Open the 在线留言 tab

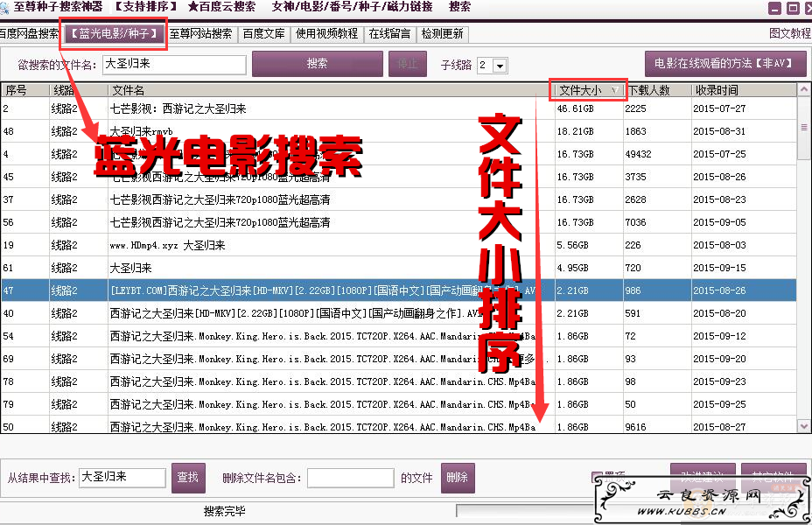click(390, 34)
